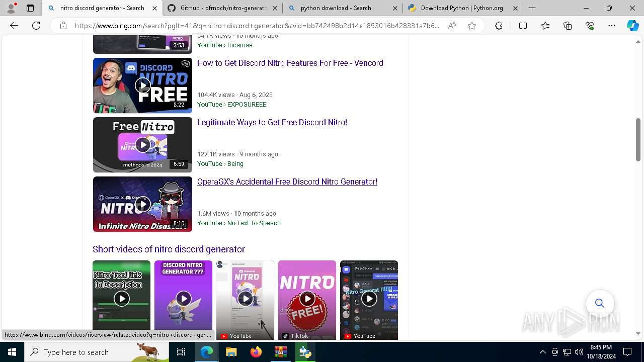The width and height of the screenshot is (644, 362).
Task: Open the Extensions puzzle icon
Action: [499, 26]
